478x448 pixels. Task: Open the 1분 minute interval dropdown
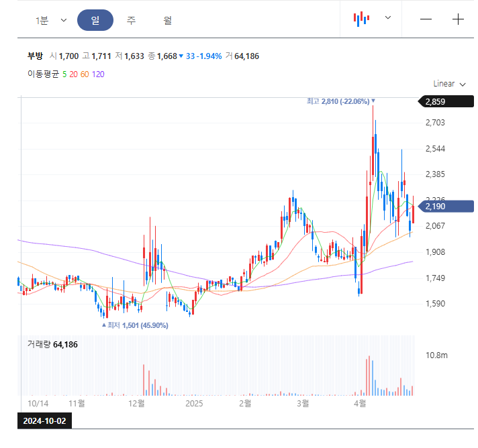tap(51, 20)
